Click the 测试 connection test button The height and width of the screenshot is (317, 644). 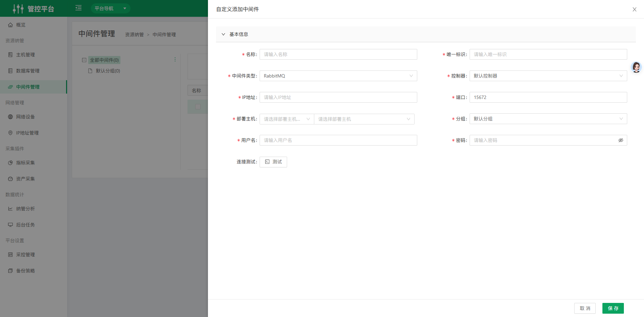coord(273,162)
